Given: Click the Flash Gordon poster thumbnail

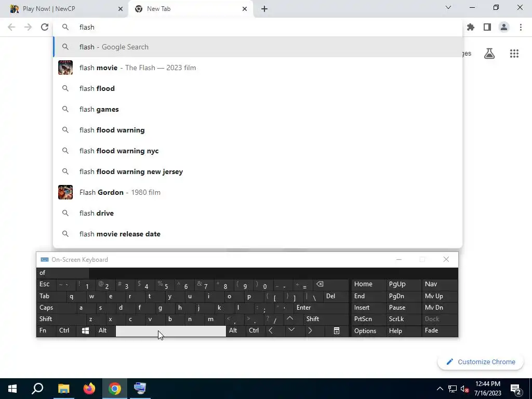Looking at the screenshot, I should 65,192.
